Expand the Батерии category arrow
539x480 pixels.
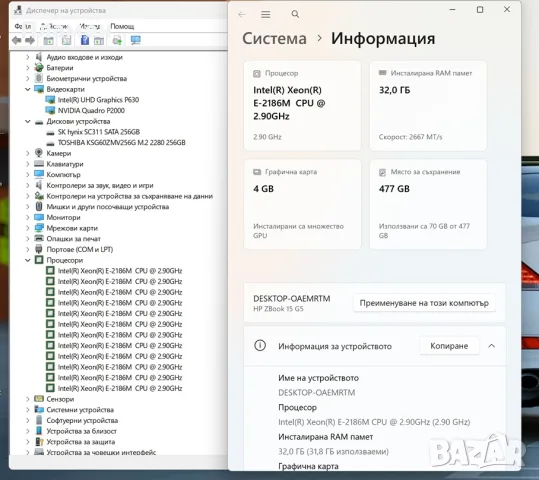(28, 68)
